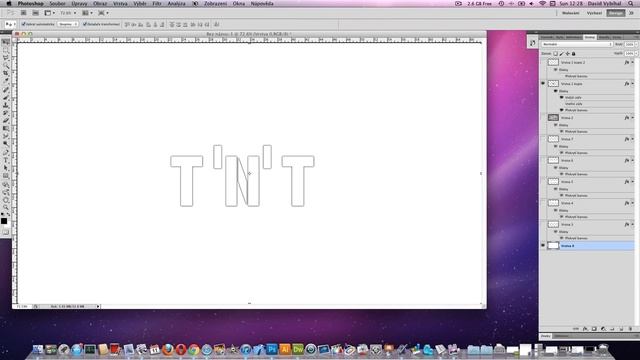Viewport: 640px width, 360px height.
Task: Select the Clone Stamp tool
Action: [x=6, y=105]
